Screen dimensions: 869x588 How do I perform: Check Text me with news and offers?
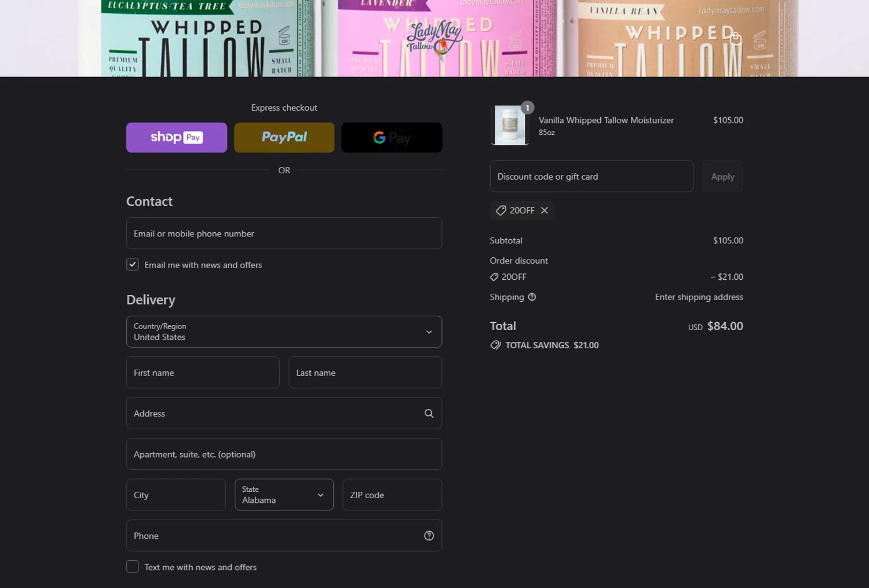pyautogui.click(x=133, y=567)
